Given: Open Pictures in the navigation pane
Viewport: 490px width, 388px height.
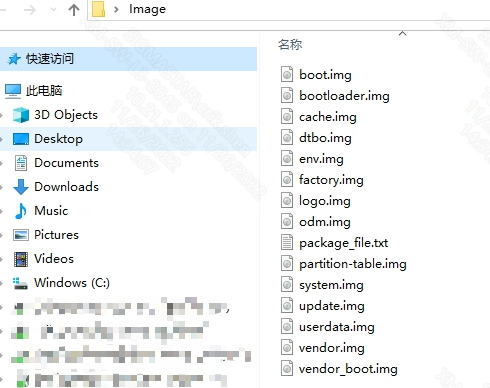Looking at the screenshot, I should pyautogui.click(x=56, y=235).
